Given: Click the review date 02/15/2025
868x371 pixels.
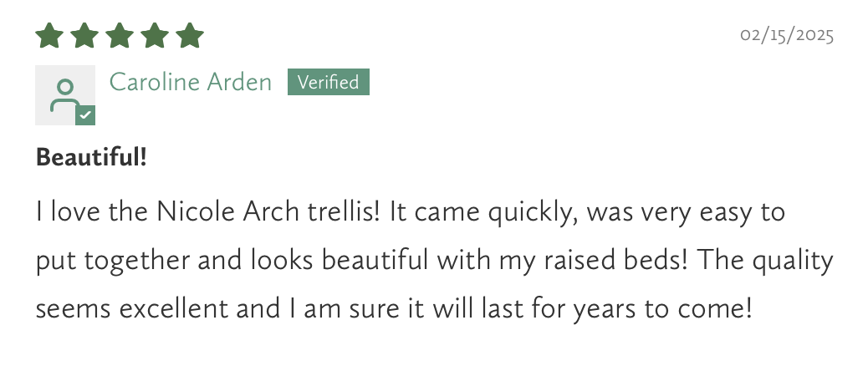Looking at the screenshot, I should 787,36.
